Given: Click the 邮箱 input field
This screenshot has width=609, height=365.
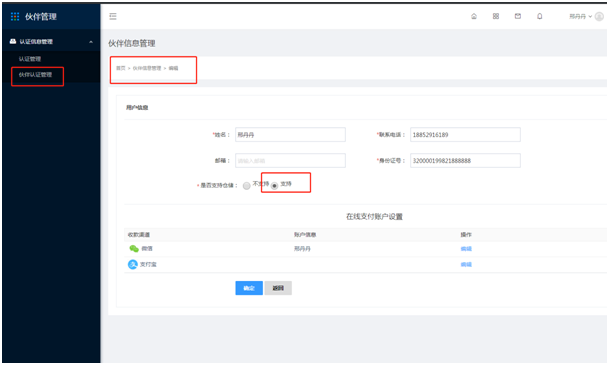Looking at the screenshot, I should click(x=290, y=160).
